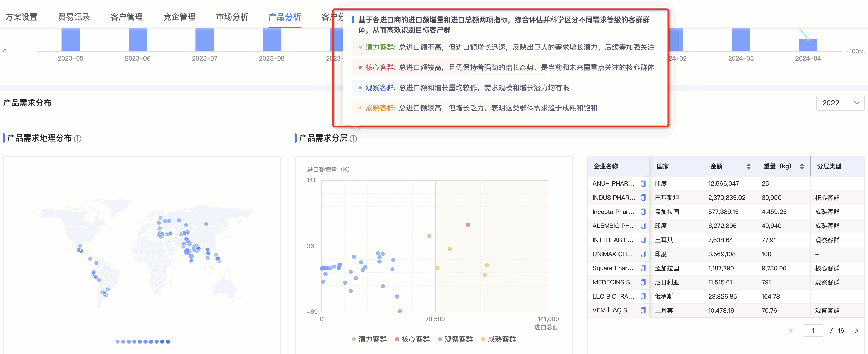Go to next page of company table
868x354 pixels.
point(856,331)
